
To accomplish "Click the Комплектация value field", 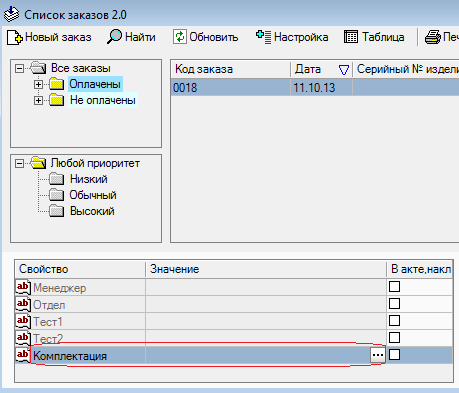I will pyautogui.click(x=258, y=355).
